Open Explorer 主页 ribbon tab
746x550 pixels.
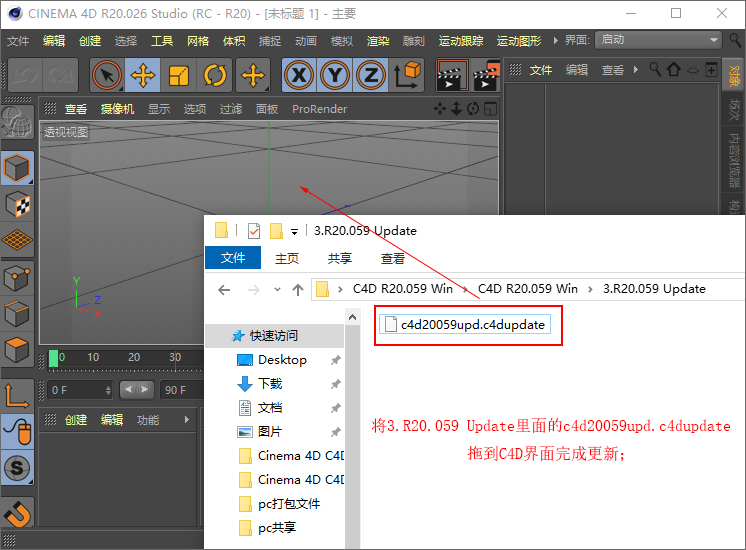click(287, 258)
